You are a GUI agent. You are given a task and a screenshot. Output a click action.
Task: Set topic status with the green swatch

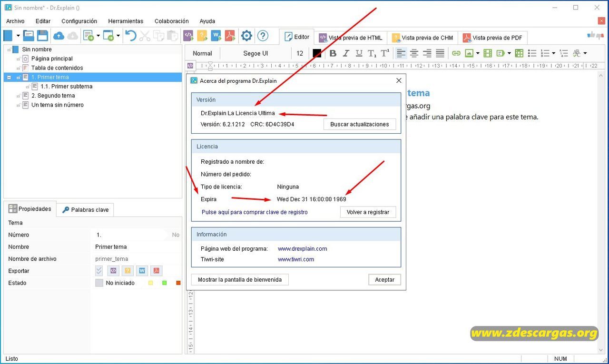[x=165, y=283]
